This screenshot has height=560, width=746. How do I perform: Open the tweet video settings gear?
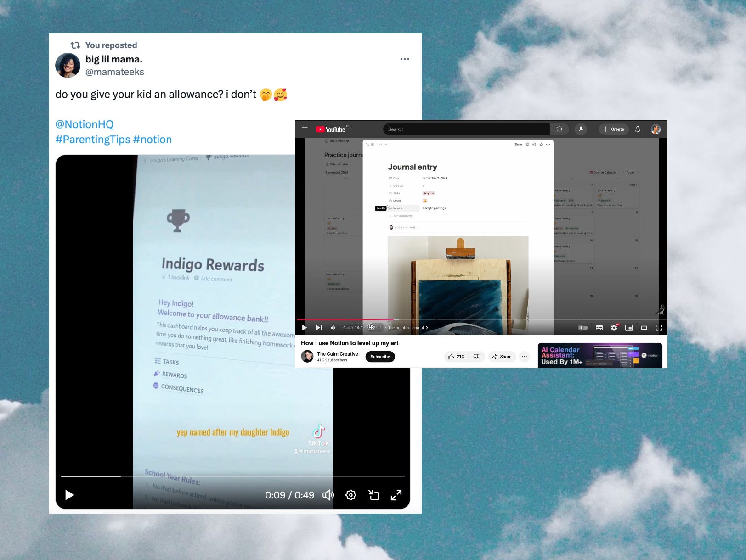(x=351, y=495)
